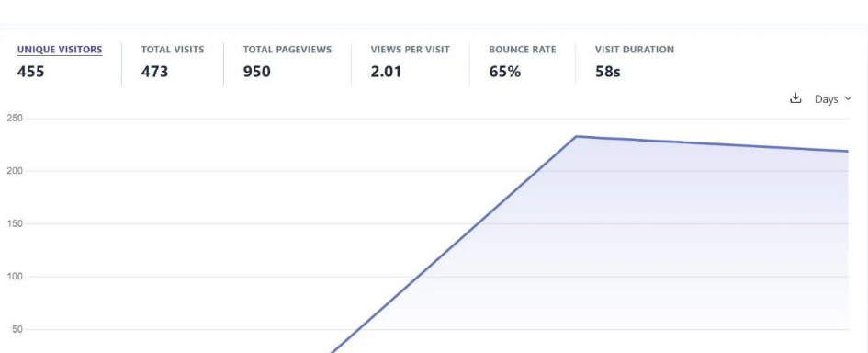Click the 100 y-axis label
The image size is (868, 353).
pyautogui.click(x=15, y=277)
